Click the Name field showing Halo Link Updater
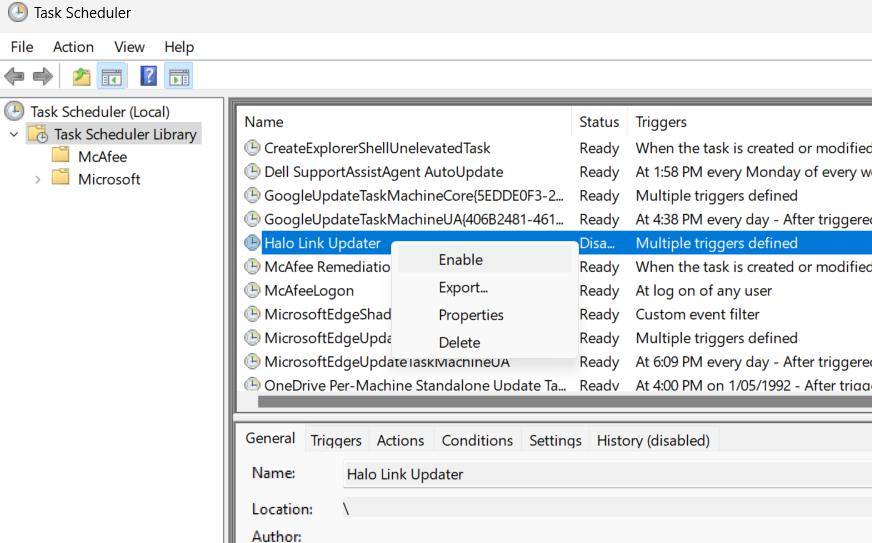The width and height of the screenshot is (872, 543). [600, 474]
